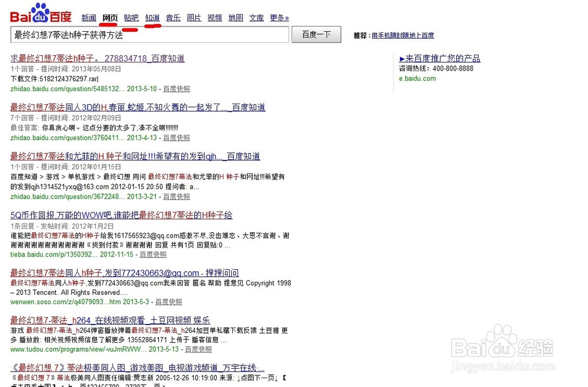This screenshot has width=588, height=387.
Task: Open the 来百度推广您的产品 ad link
Action: click(440, 58)
